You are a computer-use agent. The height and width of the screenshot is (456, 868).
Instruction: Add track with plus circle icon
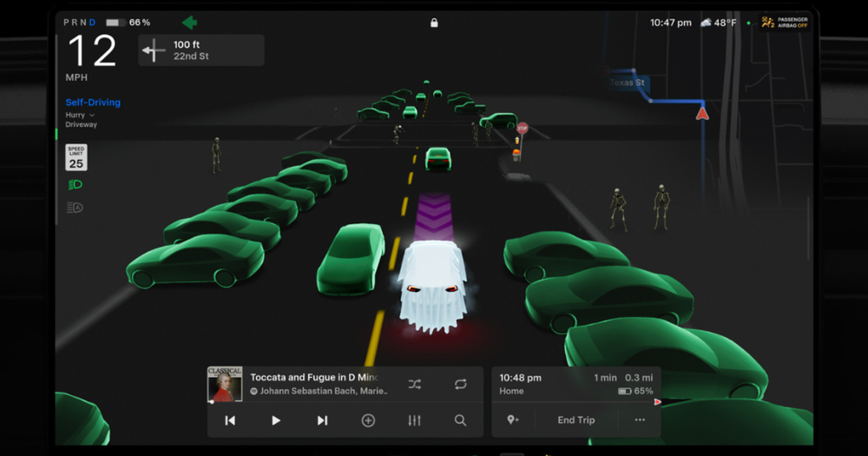click(368, 420)
